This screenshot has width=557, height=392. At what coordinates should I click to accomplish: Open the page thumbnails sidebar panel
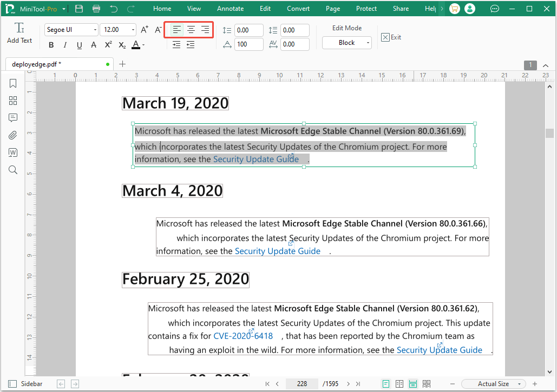point(13,101)
